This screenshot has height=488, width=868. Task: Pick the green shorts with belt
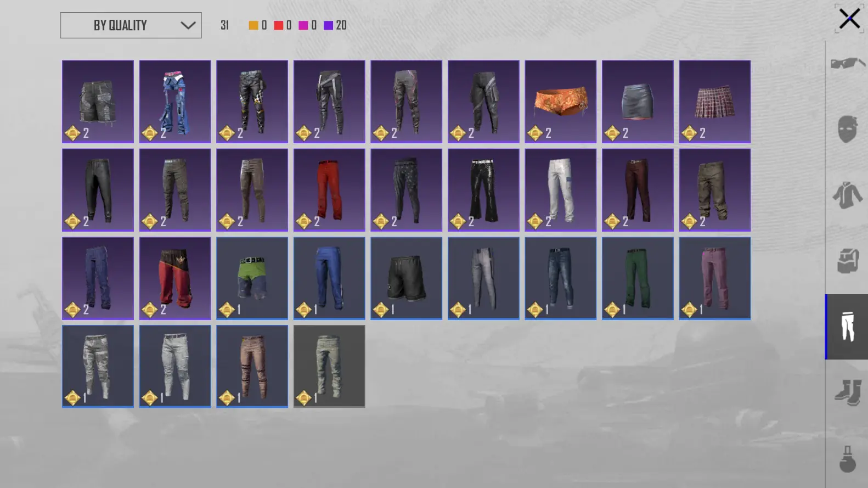click(252, 278)
